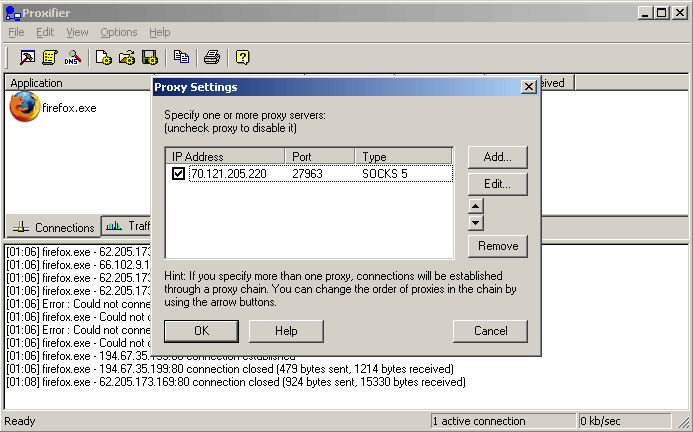The image size is (693, 432).
Task: Uncheck the 70.121.205.220 proxy checkbox
Action: (x=179, y=173)
